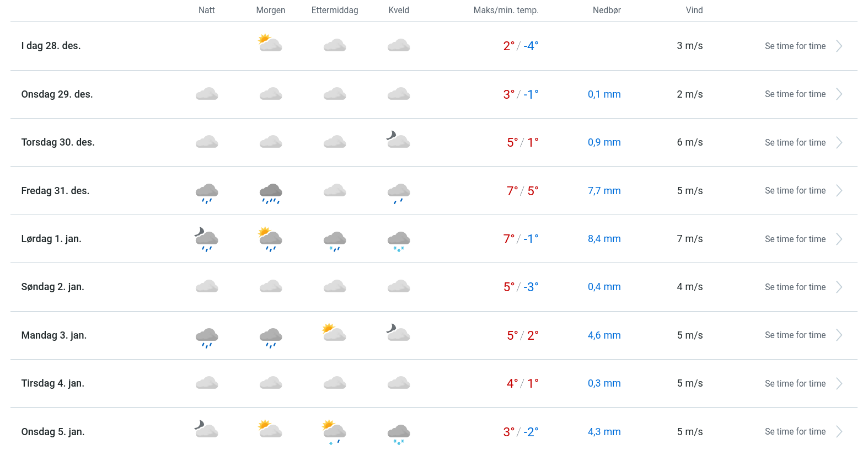868x455 pixels.
Task: Click Friday morning's heavy rain icon
Action: coord(271,193)
